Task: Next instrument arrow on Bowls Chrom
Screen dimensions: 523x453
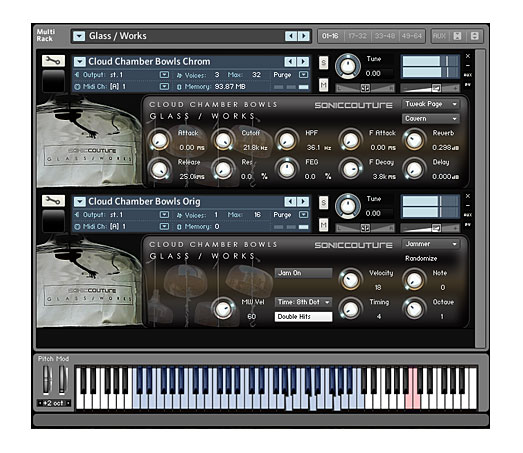Action: tap(303, 61)
